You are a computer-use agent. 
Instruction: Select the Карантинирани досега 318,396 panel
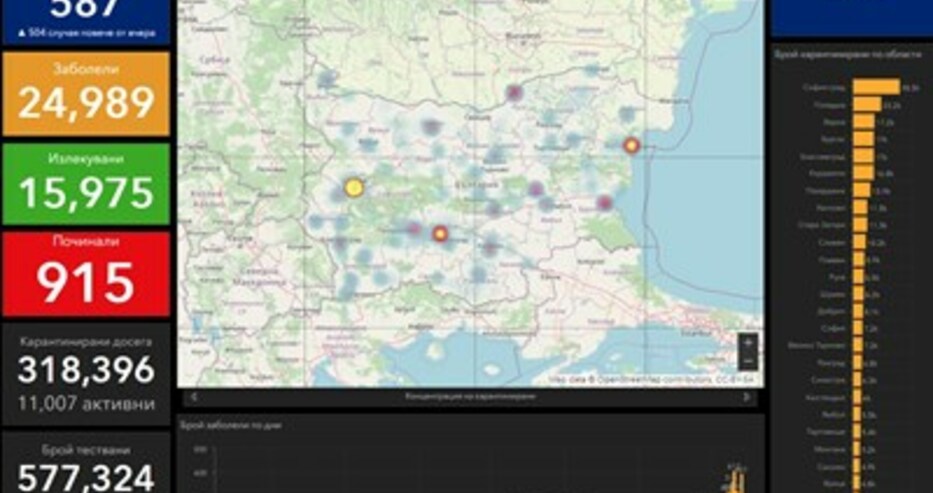pyautogui.click(x=86, y=374)
